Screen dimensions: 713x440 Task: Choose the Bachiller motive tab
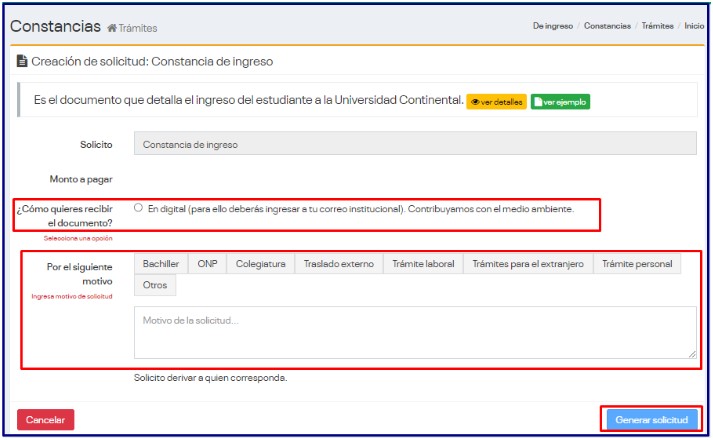(x=161, y=264)
